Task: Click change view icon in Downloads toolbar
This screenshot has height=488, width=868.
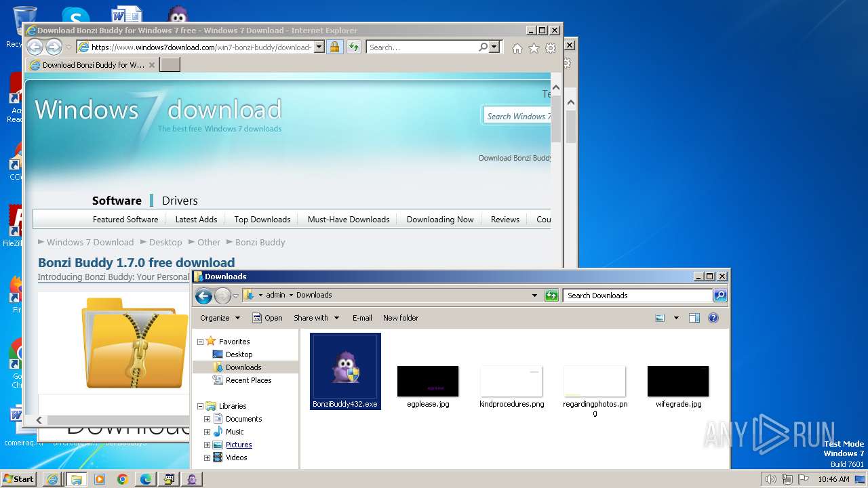Action: pos(660,318)
